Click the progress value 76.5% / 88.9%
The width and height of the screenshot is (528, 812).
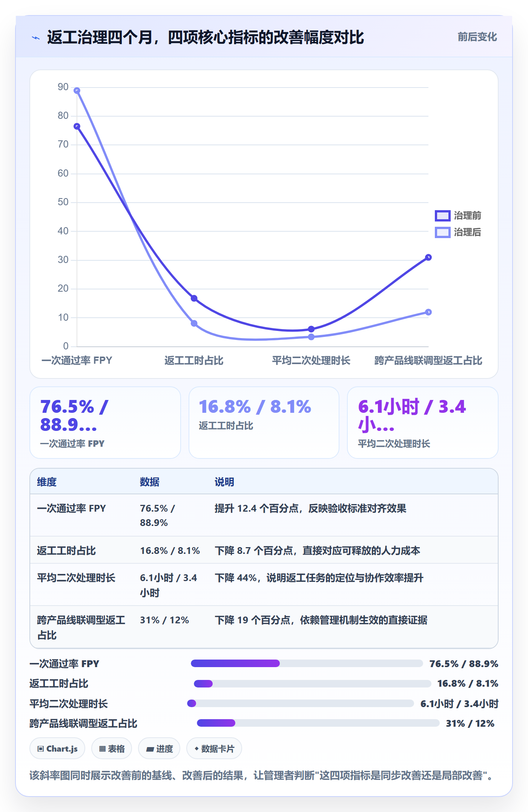pos(464,664)
